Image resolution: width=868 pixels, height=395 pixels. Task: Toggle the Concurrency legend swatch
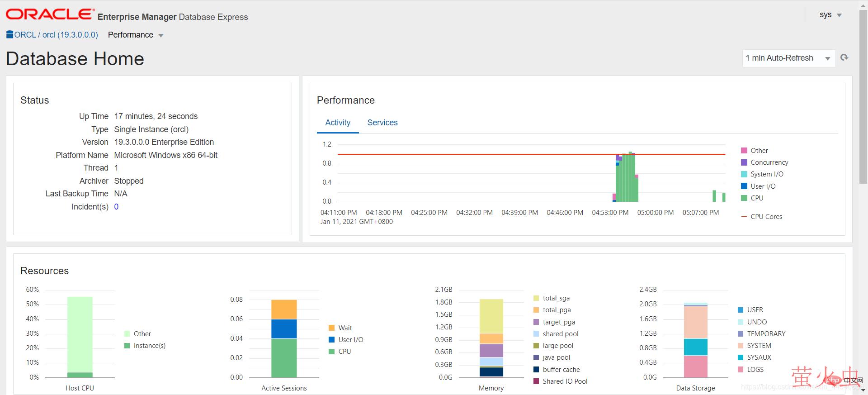(744, 162)
